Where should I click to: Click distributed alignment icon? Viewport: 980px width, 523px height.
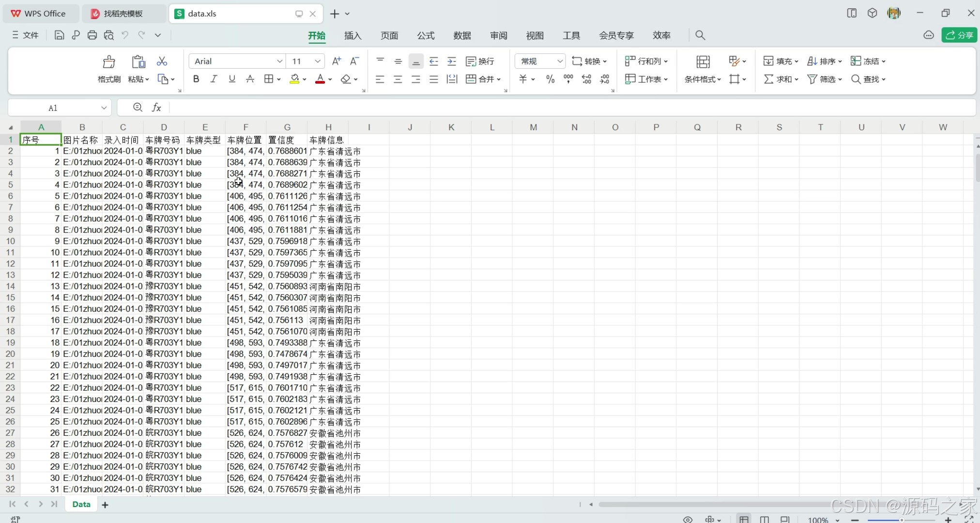[452, 79]
